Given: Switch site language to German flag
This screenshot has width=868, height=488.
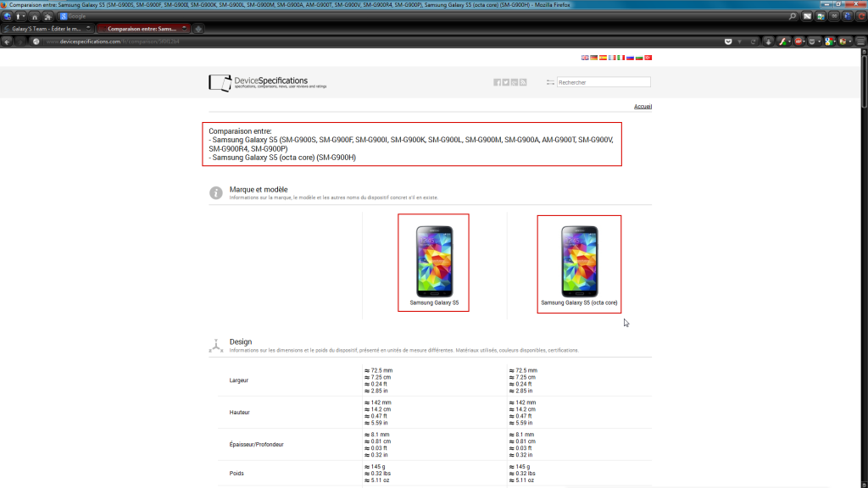Looking at the screenshot, I should coord(594,58).
